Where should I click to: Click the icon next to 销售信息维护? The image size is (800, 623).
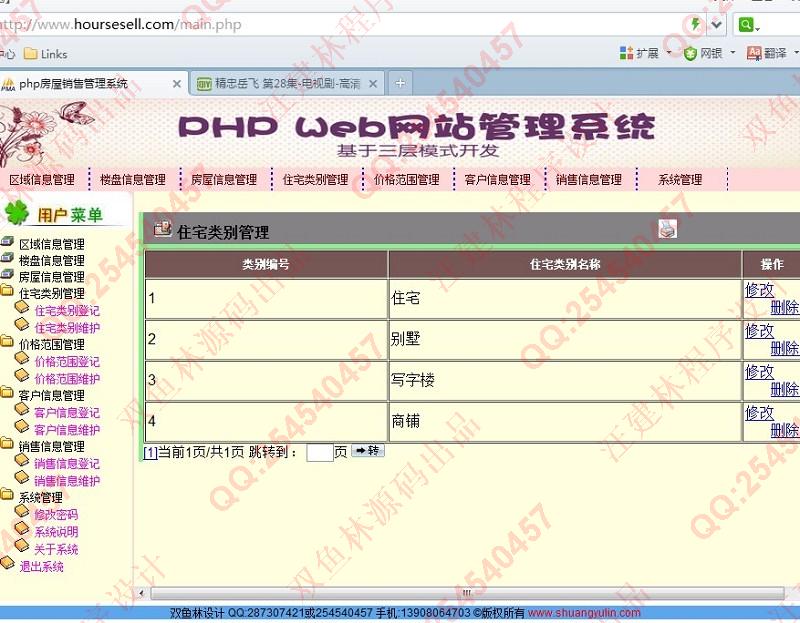(x=22, y=478)
